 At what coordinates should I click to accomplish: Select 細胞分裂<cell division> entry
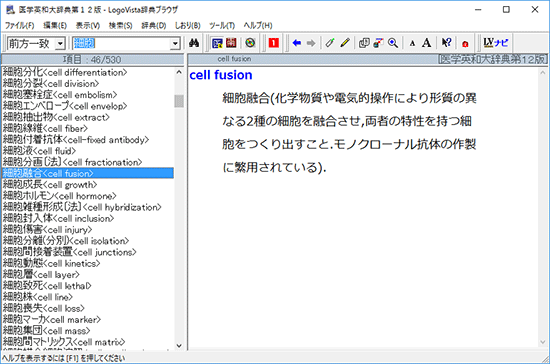51,84
